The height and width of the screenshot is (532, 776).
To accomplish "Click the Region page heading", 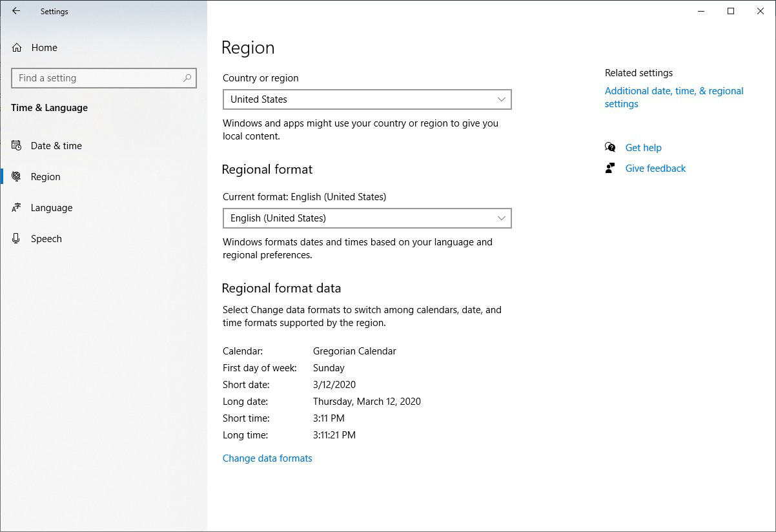I will point(248,48).
